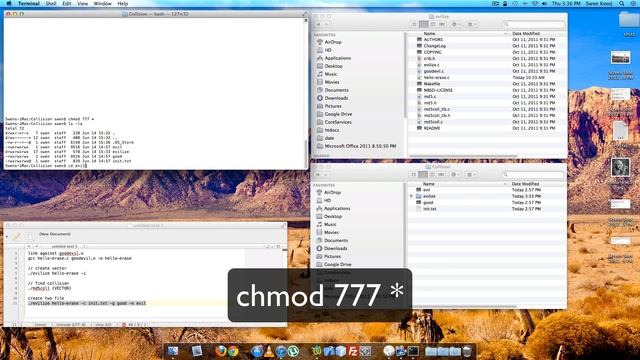Open the Wi-Fi status icon in menu bar

(x=535, y=3)
